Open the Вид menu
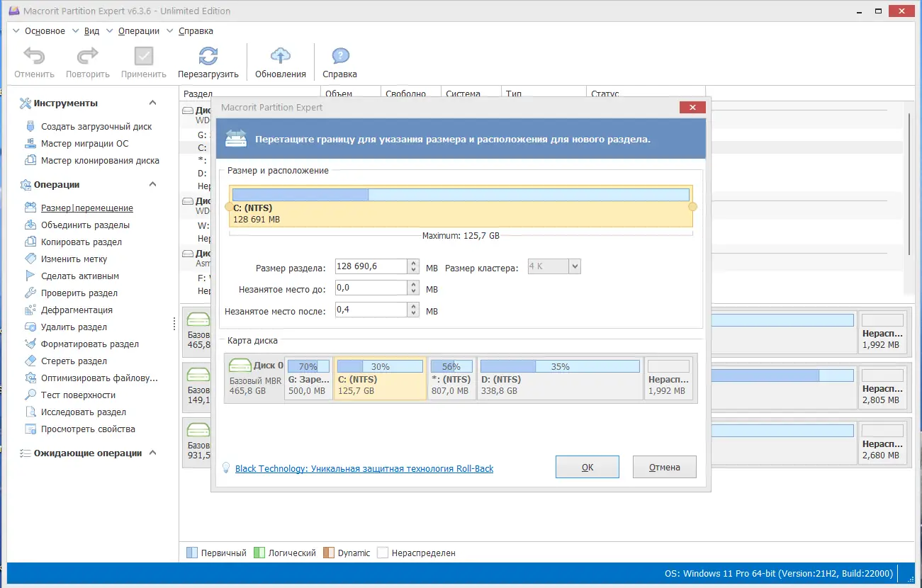The height and width of the screenshot is (588, 922). (92, 31)
